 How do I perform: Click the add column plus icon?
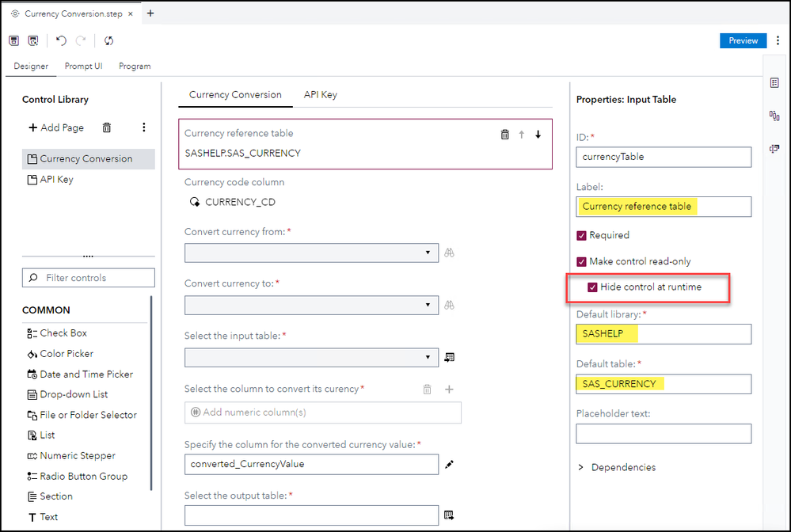tap(449, 389)
